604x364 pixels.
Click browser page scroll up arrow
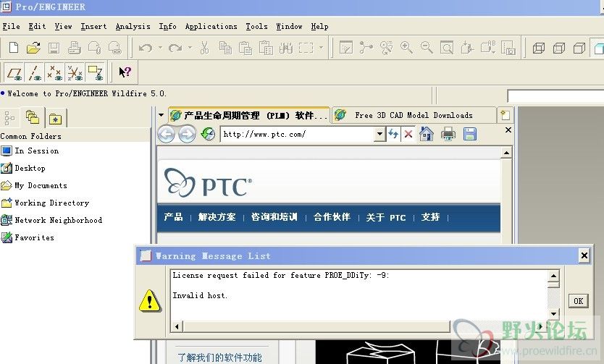[506, 153]
